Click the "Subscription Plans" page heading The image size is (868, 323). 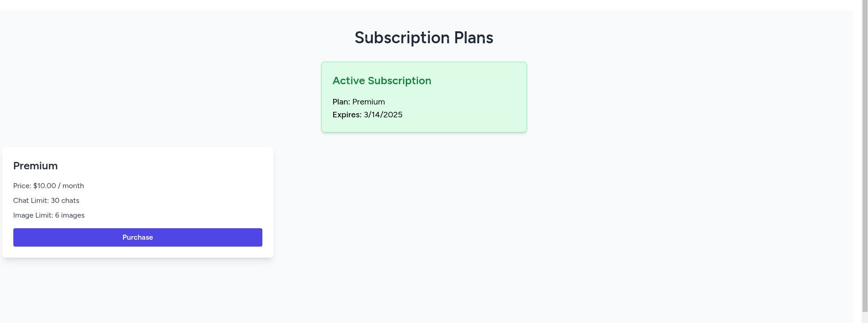click(424, 38)
